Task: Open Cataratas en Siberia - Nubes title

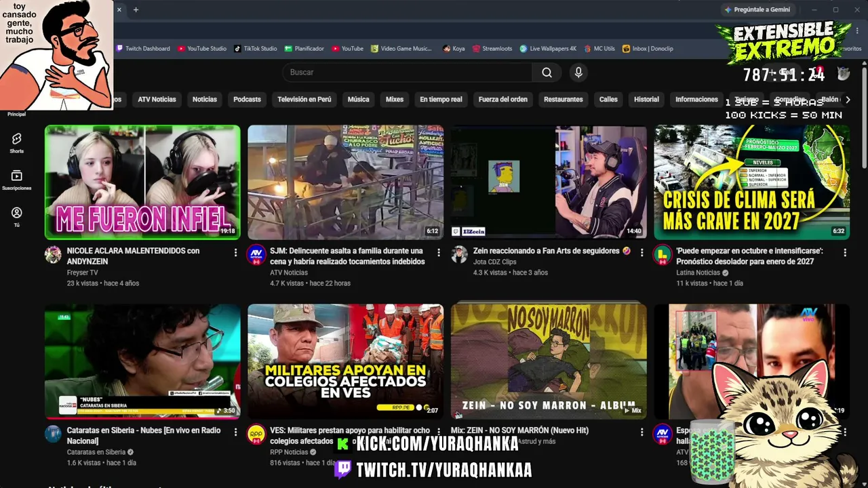Action: (144, 436)
